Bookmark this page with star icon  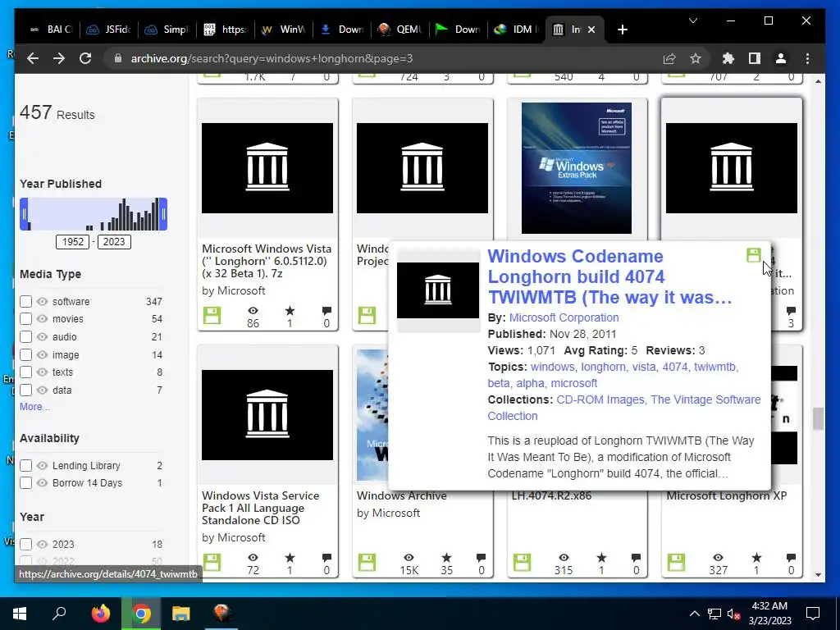coord(696,58)
